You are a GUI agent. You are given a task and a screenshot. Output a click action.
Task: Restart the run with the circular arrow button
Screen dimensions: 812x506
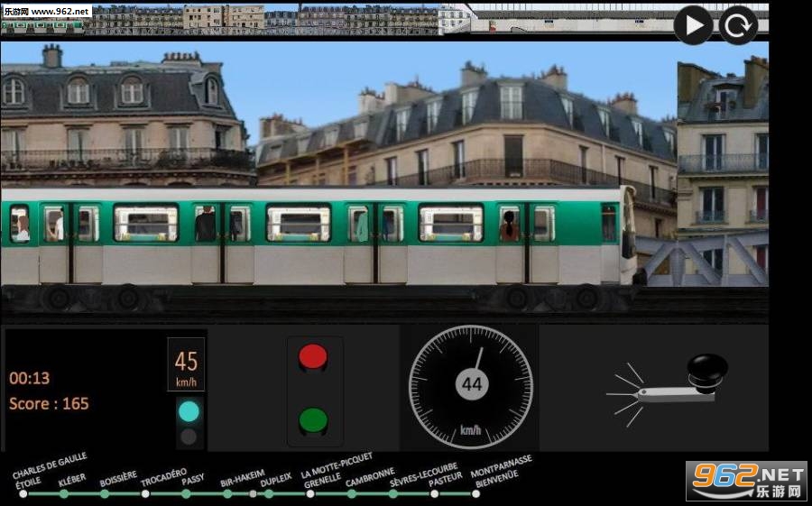[x=738, y=25]
